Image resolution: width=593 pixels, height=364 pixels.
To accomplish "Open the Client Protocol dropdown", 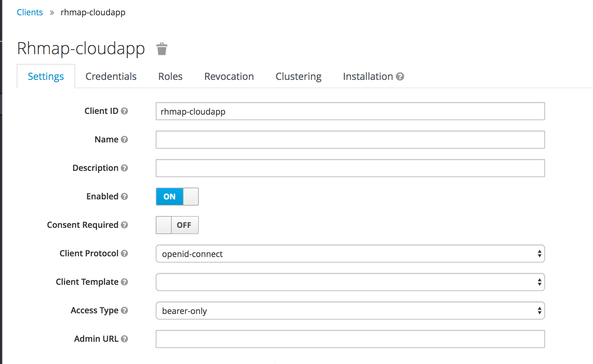I will (x=350, y=254).
